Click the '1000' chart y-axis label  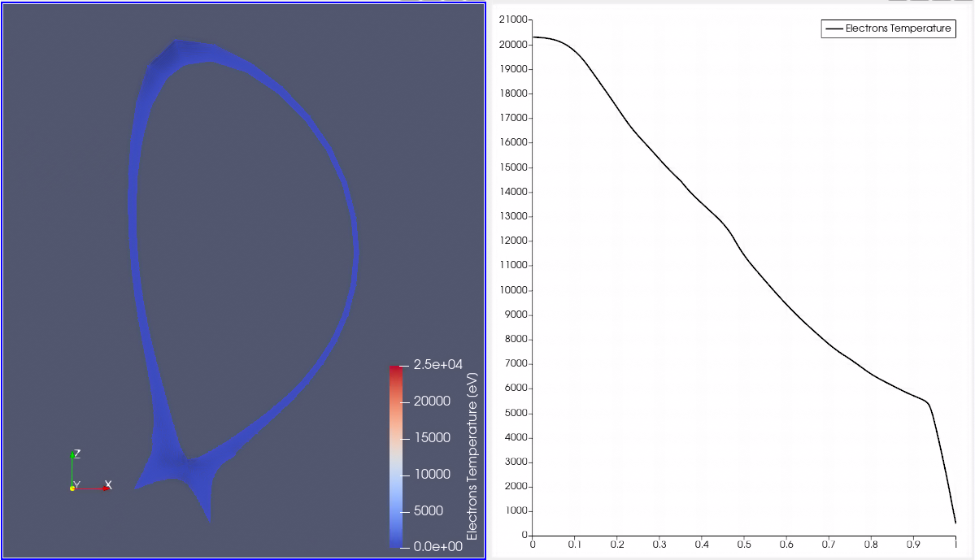(516, 511)
